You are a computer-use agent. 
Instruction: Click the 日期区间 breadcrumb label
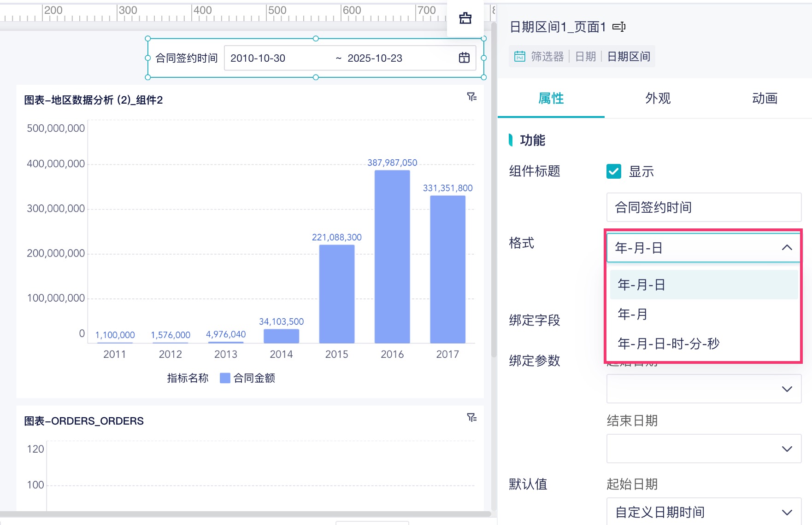[x=629, y=56]
